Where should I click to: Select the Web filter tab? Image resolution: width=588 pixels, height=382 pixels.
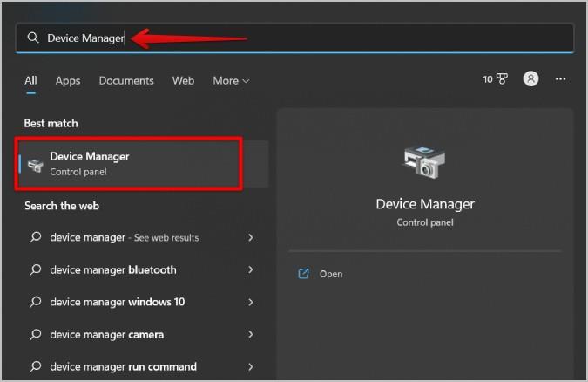[x=184, y=81]
